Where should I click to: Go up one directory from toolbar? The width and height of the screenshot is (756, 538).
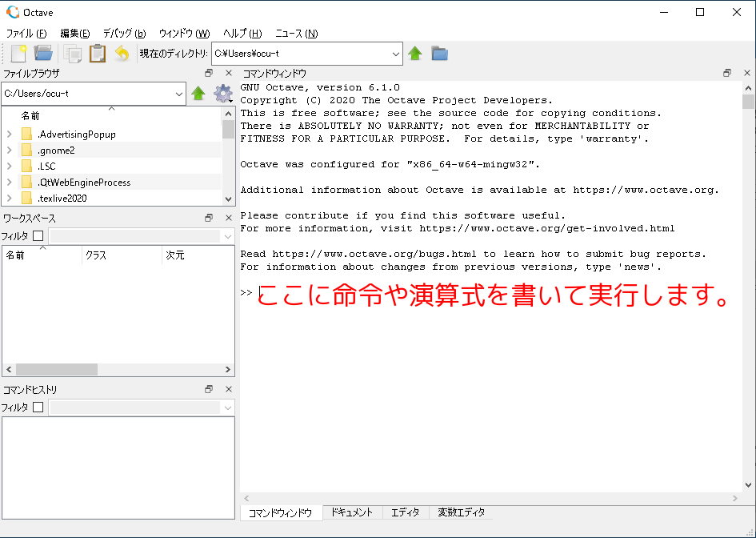point(415,54)
